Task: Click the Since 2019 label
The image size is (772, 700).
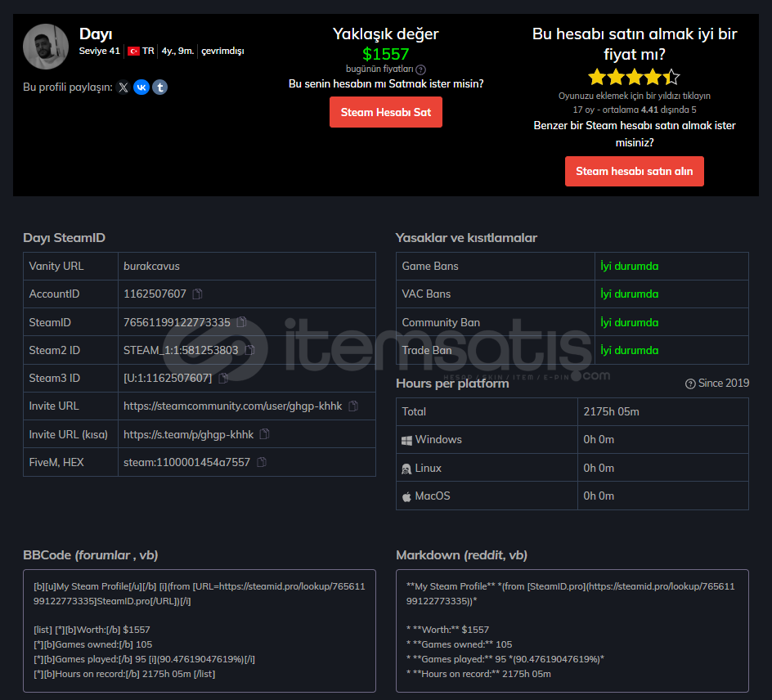Action: tap(723, 383)
